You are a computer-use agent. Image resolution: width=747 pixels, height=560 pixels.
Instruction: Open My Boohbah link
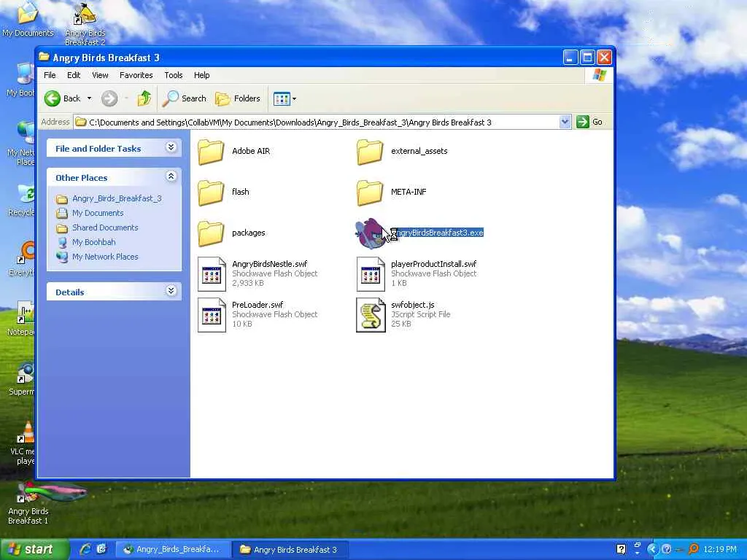[x=93, y=242]
